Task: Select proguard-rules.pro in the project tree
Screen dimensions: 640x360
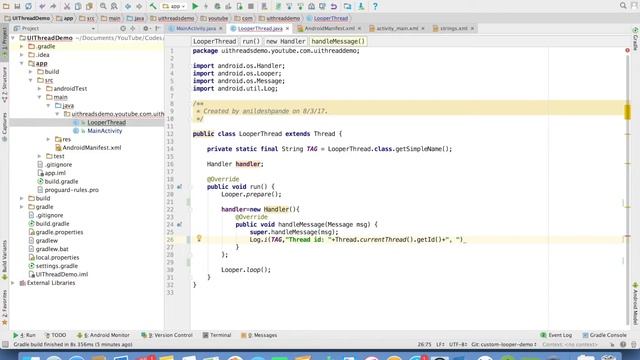Action: point(71,190)
